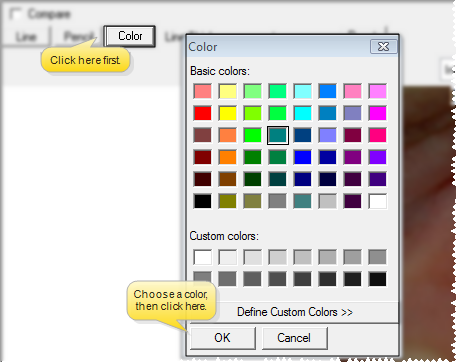
Task: Pick the orange swatch in fourth row
Action: click(x=228, y=157)
